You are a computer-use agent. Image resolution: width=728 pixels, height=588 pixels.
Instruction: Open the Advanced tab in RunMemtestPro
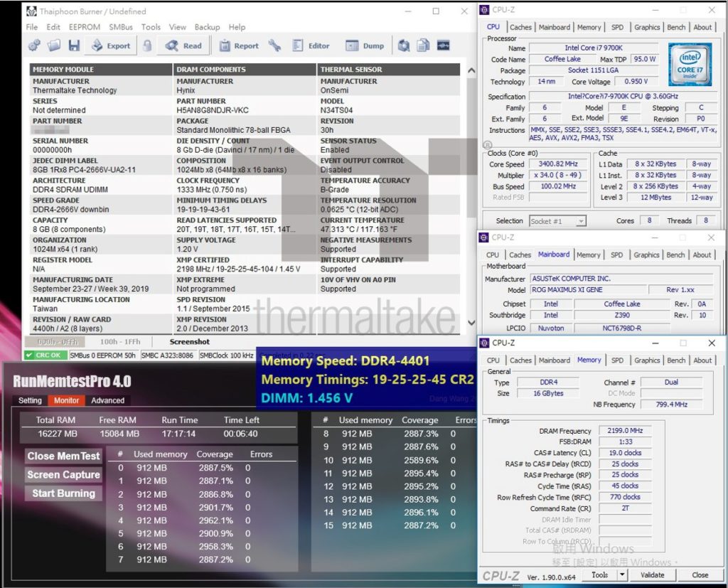point(108,400)
